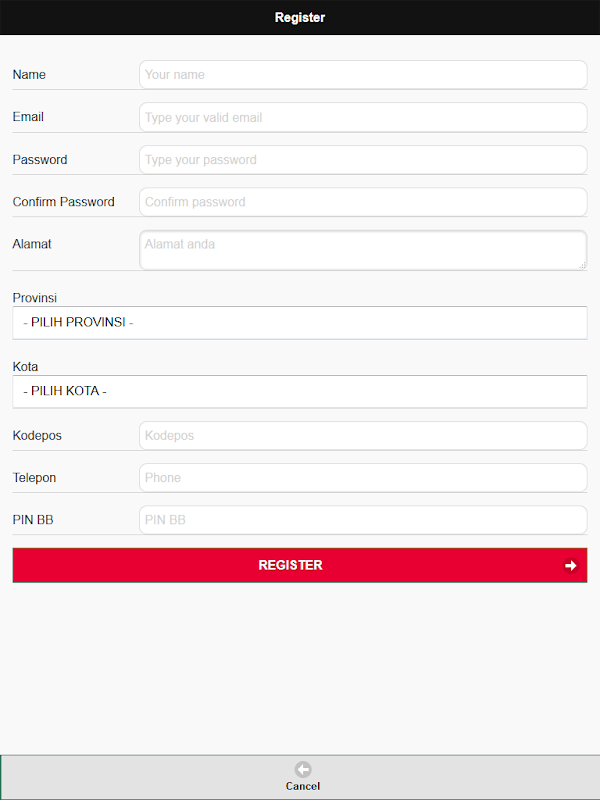Click the Type your password field
The height and width of the screenshot is (800, 600).
point(363,160)
